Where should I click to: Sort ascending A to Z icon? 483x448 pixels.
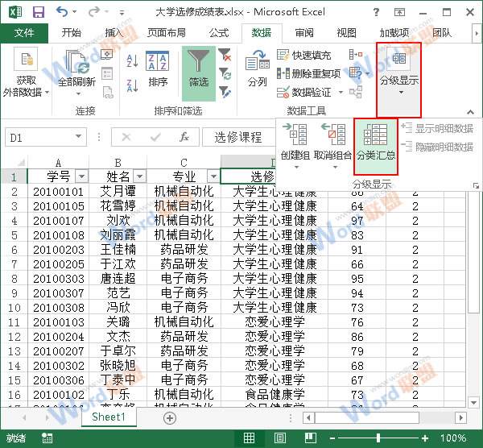tap(133, 61)
